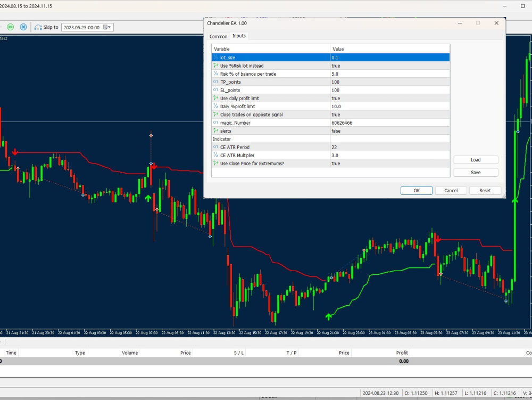The image size is (532, 400).
Task: Click Reset to restore default inputs
Action: coord(485,190)
